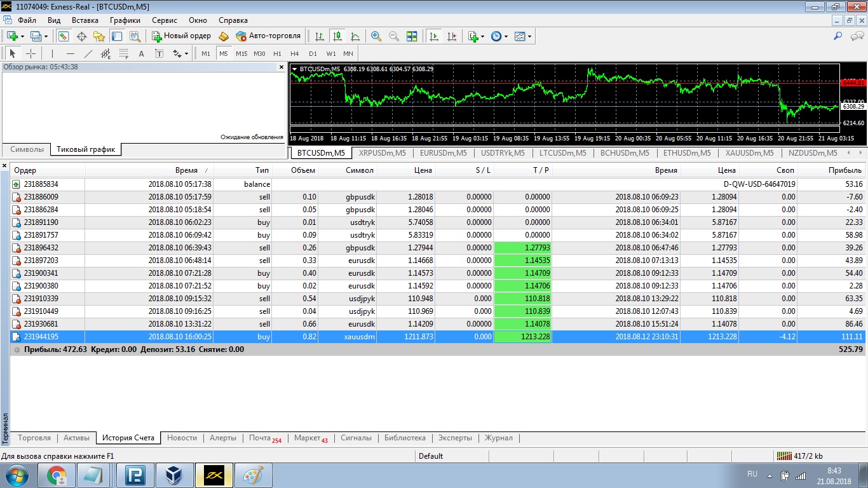Switch to the Журнал terminal tab
The width and height of the screenshot is (868, 488).
pos(498,438)
